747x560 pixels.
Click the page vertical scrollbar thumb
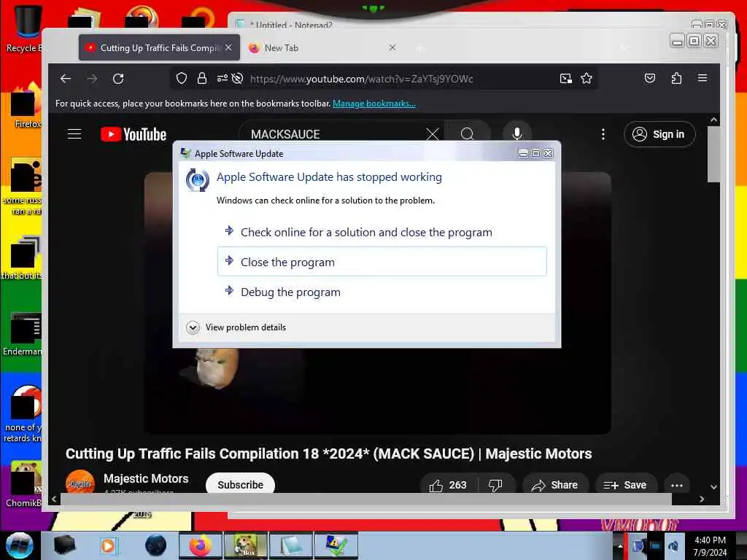click(713, 154)
